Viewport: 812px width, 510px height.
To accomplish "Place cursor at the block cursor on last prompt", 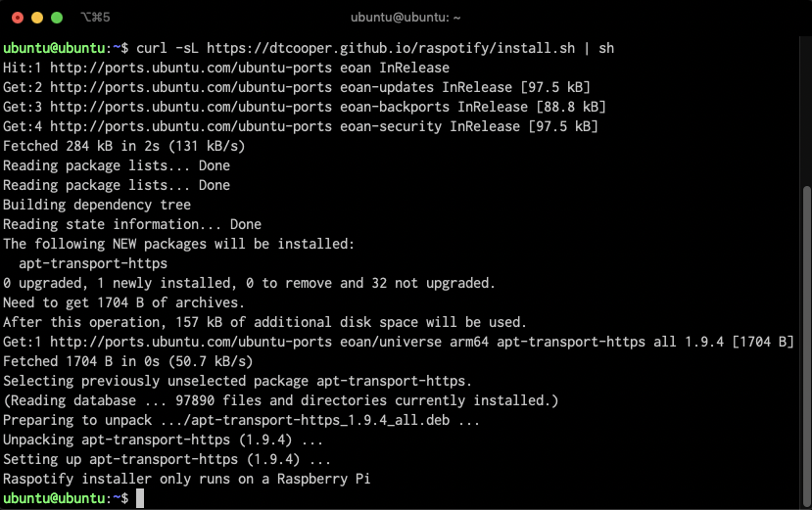I will pyautogui.click(x=140, y=498).
